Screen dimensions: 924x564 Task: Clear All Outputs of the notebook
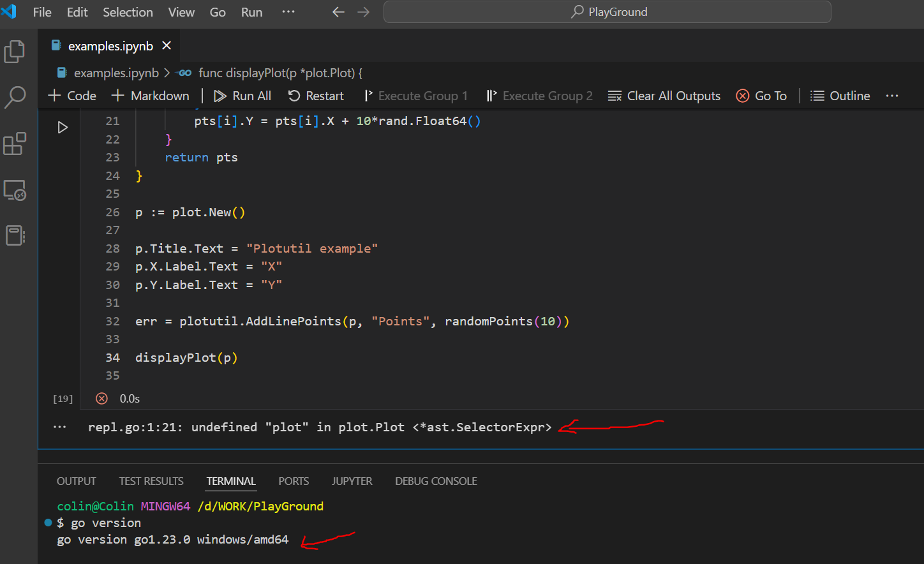664,96
